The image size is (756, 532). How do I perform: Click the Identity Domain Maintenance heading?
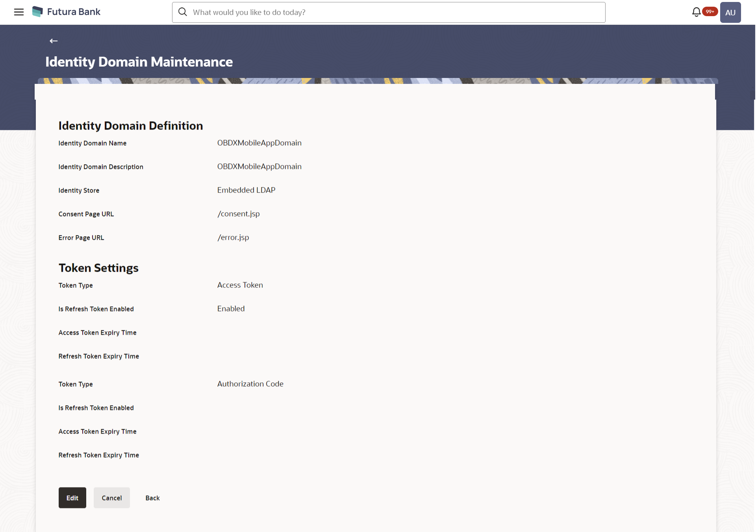coord(139,62)
